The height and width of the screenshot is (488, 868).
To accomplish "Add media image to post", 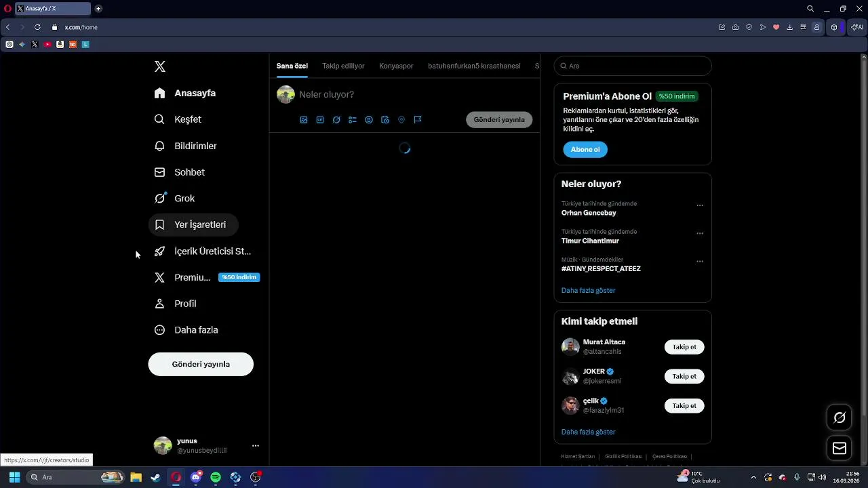I will click(x=304, y=120).
